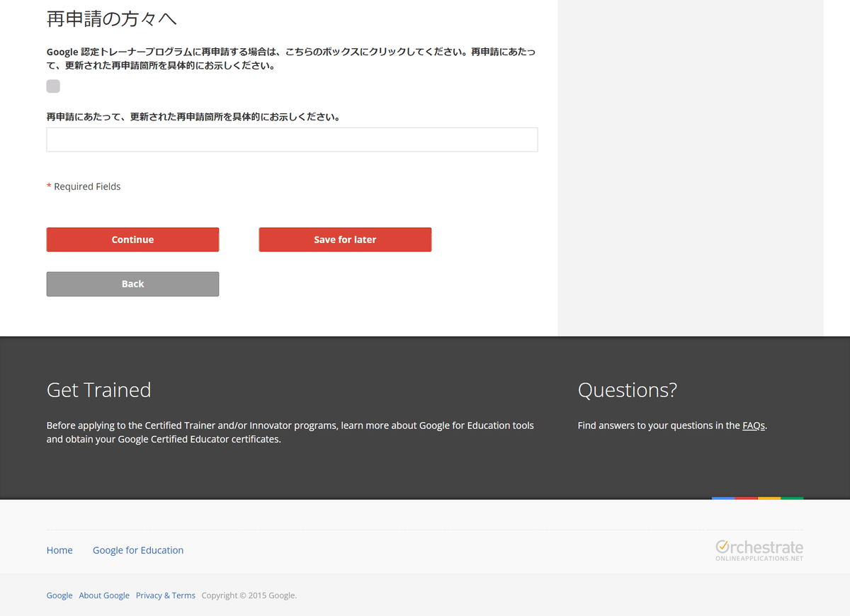
Task: Open the FAQs link
Action: 754,426
